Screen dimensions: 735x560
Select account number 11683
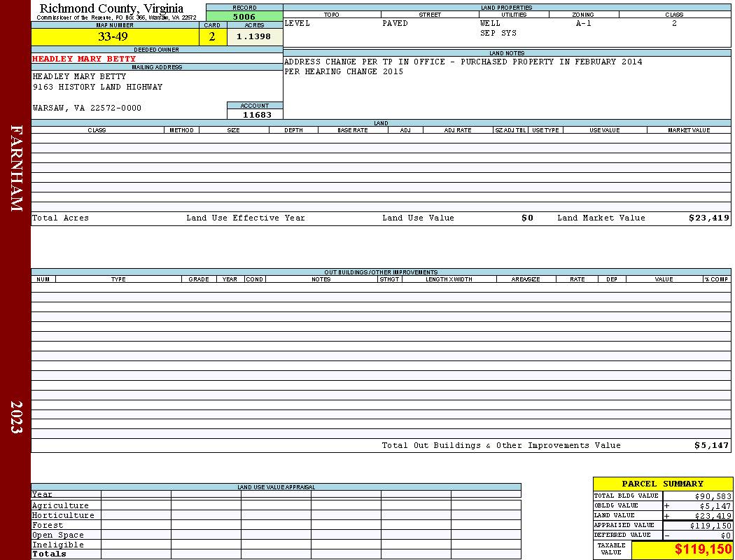[x=257, y=115]
